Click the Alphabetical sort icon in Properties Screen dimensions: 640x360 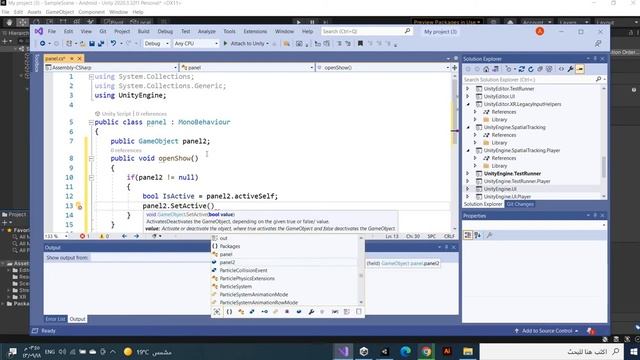tap(477, 235)
